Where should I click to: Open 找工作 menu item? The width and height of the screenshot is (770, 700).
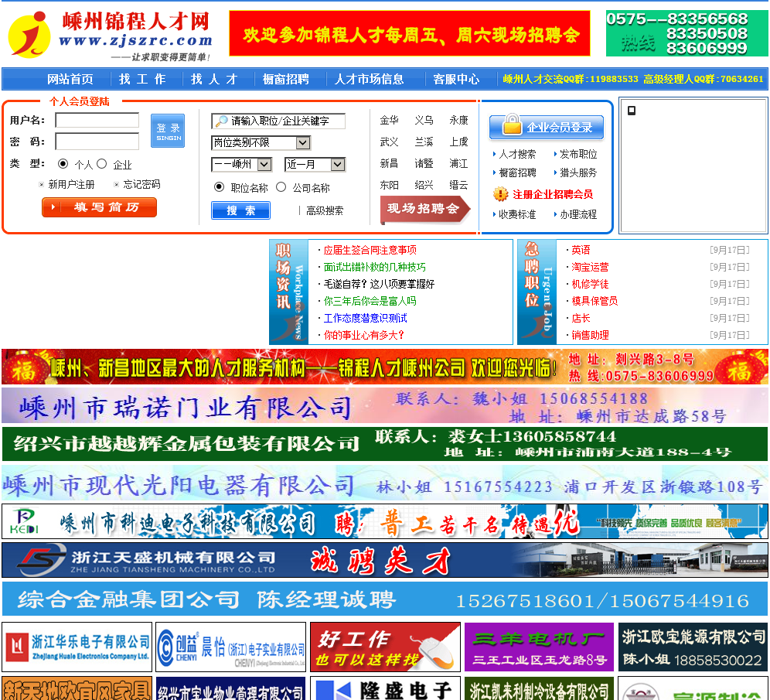[x=142, y=79]
